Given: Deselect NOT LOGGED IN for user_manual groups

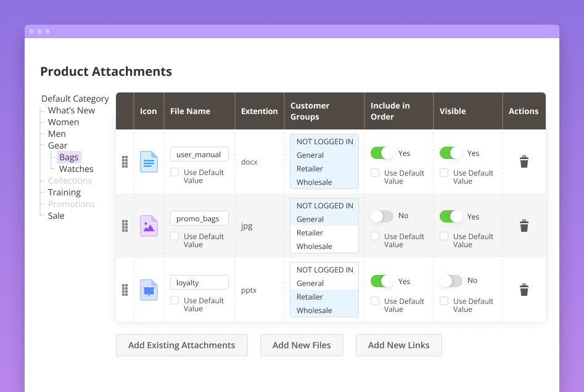Looking at the screenshot, I should [x=324, y=141].
